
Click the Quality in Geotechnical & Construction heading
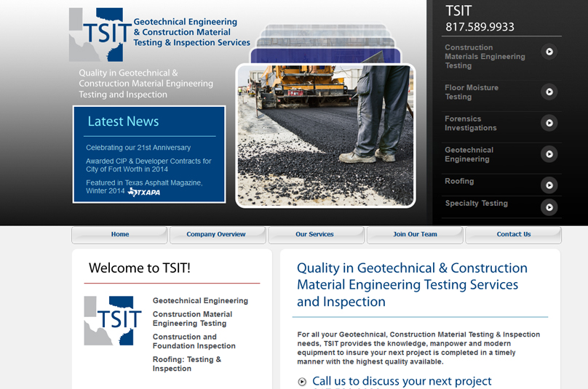[x=412, y=285]
